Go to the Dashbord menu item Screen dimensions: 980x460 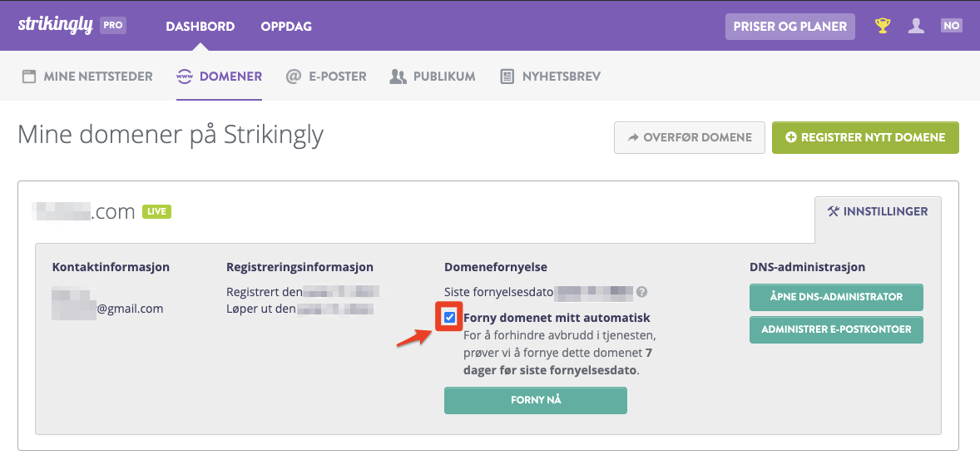point(200,27)
